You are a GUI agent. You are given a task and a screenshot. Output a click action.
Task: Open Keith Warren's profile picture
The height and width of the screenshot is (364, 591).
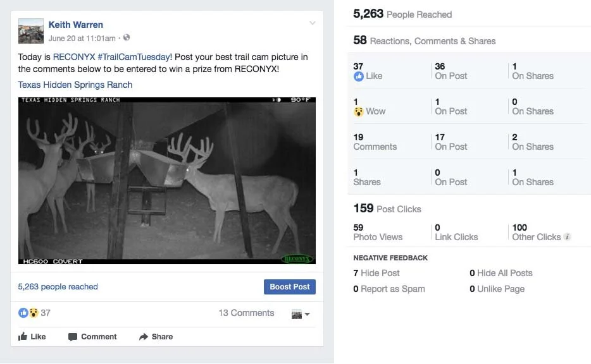pos(31,31)
